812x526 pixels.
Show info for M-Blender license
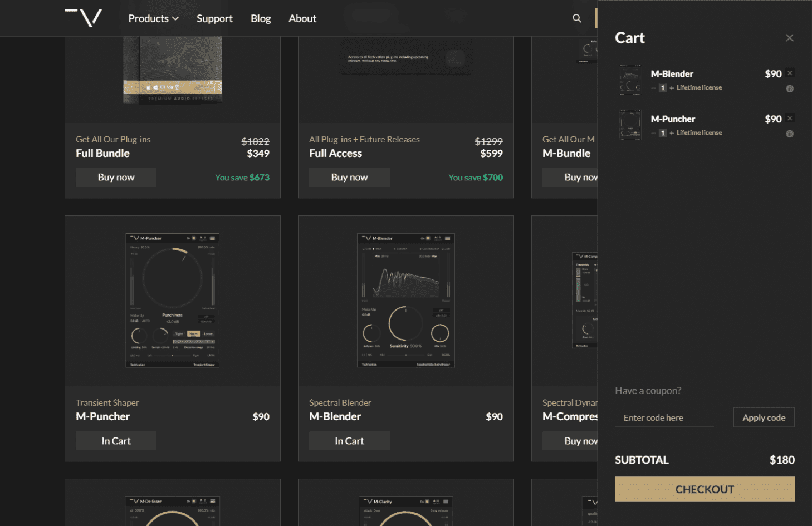[790, 89]
